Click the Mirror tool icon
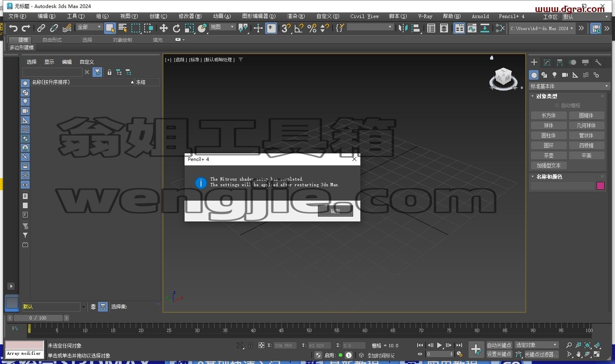 point(403,28)
